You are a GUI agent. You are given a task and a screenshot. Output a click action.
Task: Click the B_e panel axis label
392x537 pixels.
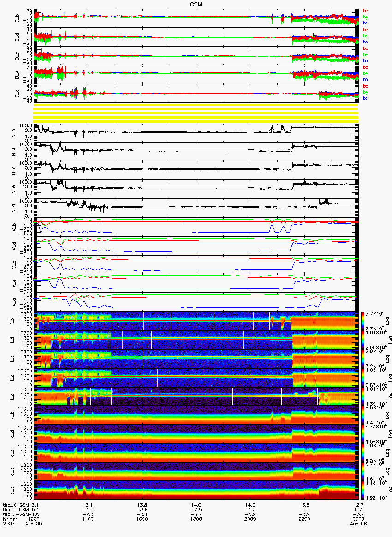18,75
